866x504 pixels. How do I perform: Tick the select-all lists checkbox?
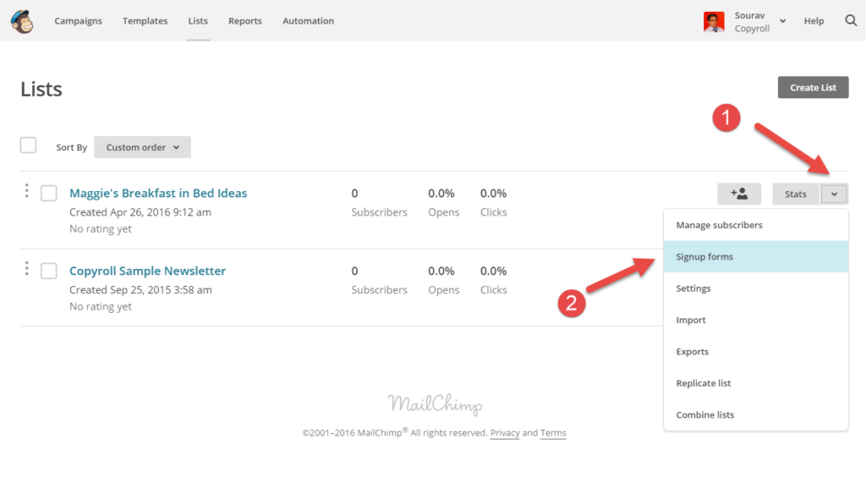pos(28,145)
